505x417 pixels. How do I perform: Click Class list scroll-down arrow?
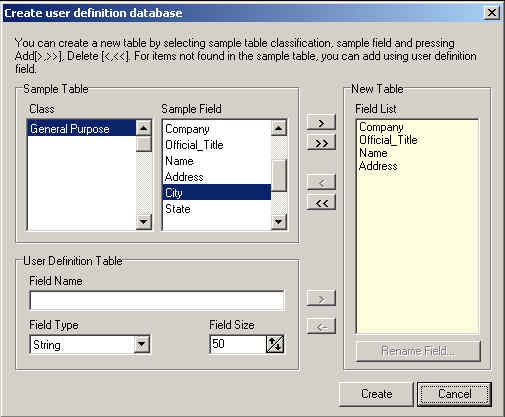coord(144,221)
